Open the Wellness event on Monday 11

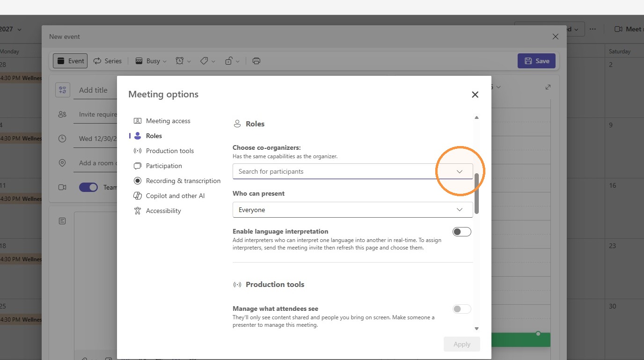(21, 199)
